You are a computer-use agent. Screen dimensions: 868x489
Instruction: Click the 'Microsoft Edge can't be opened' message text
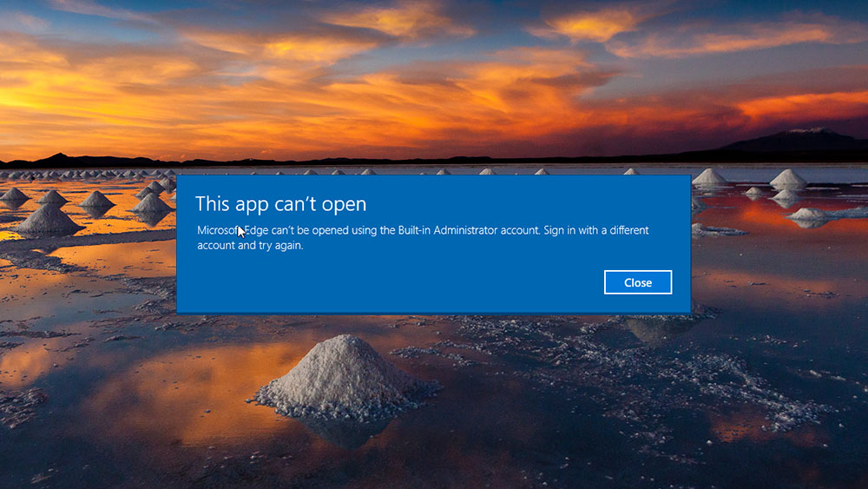(x=423, y=238)
